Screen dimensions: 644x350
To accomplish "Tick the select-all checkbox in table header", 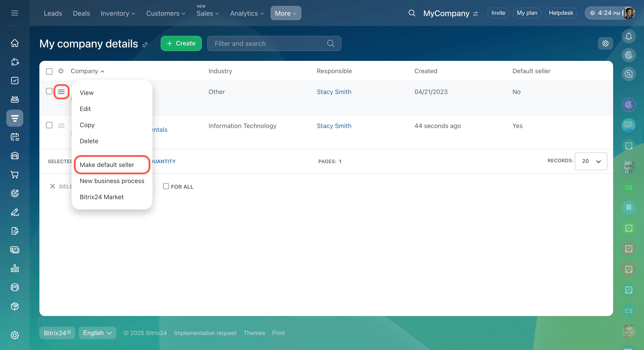I will (49, 72).
